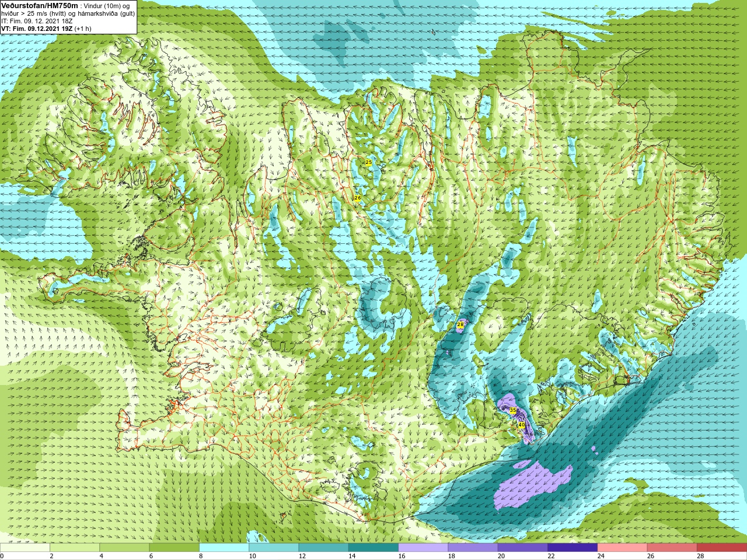This screenshot has width=747, height=560.
Task: Select the yellow gust marker labeled 28
Action: coord(460,324)
